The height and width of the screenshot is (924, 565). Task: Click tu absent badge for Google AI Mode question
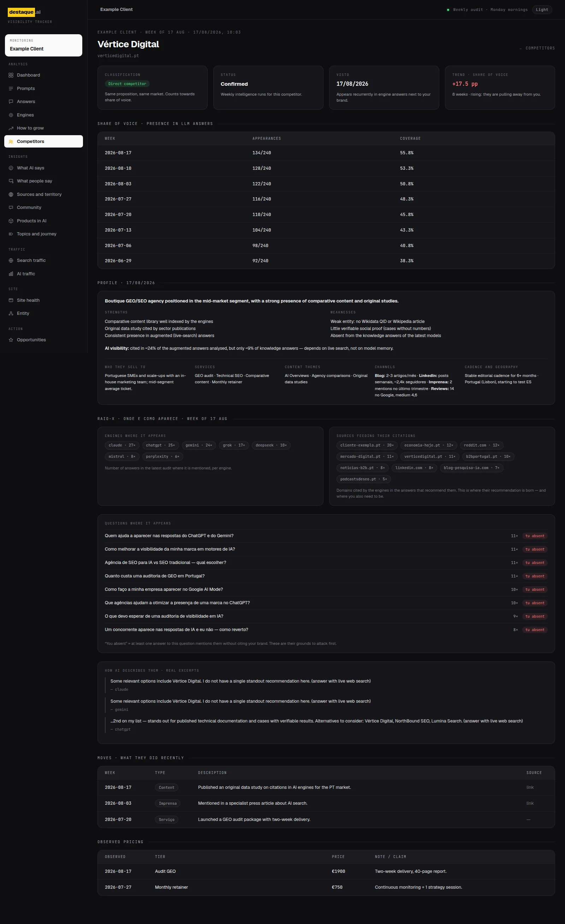(x=535, y=589)
